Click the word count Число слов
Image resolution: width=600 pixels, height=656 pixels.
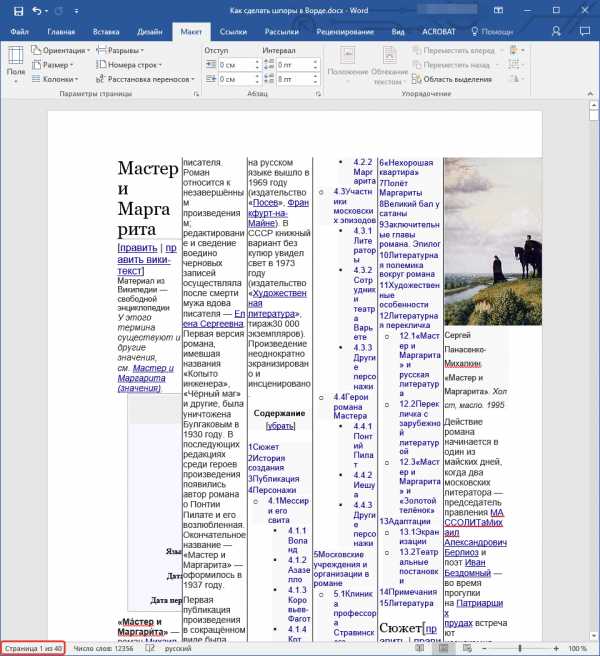103,648
